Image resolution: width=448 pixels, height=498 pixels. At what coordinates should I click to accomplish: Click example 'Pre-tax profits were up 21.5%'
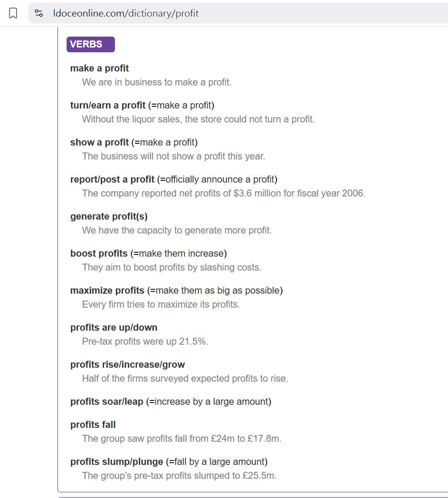pyautogui.click(x=145, y=342)
